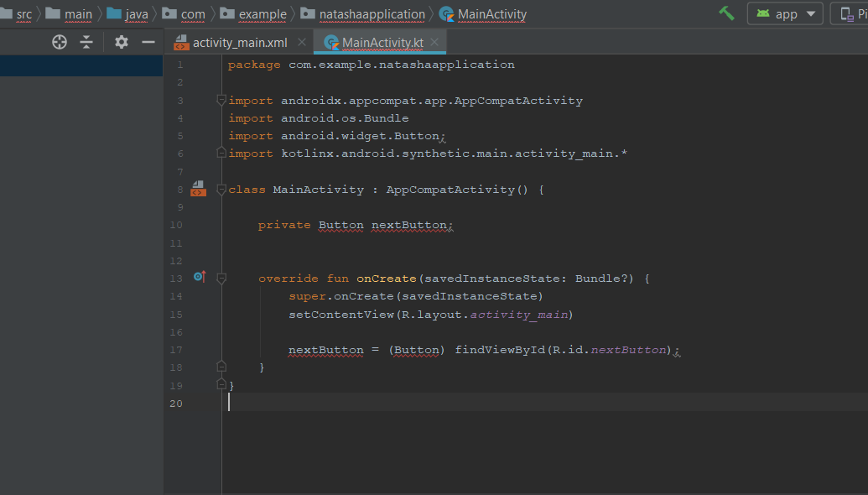
Task: Click the fold end marker at line 6
Action: (221, 153)
